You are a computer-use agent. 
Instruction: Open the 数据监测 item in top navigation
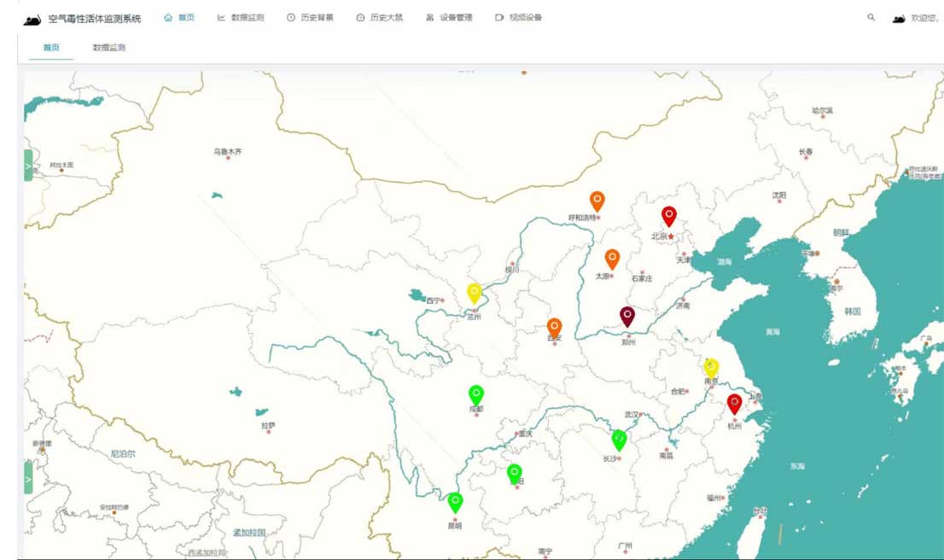[x=241, y=18]
